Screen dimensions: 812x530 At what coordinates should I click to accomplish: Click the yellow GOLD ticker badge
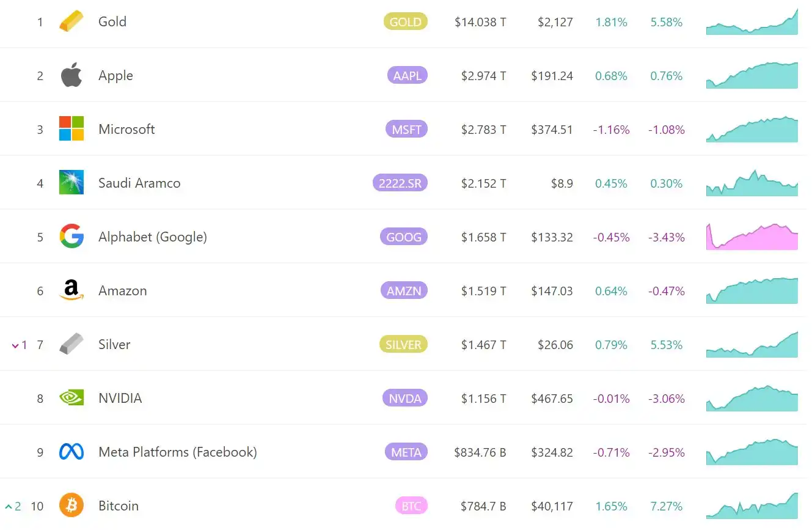(406, 22)
